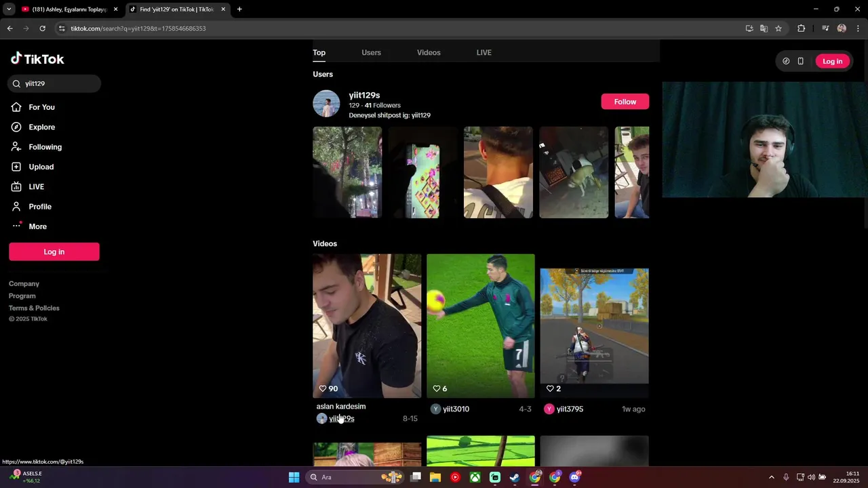Viewport: 868px width, 488px height.
Task: Open Discord from the taskbar
Action: [x=575, y=477]
